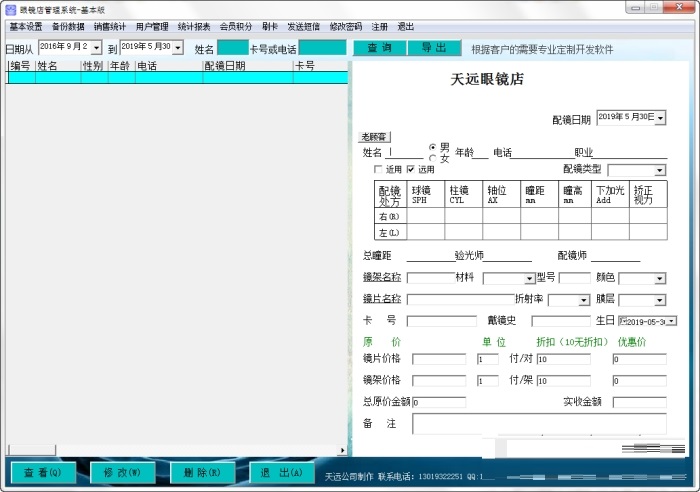
Task: Expand the 到 end date dropdown
Action: click(178, 47)
